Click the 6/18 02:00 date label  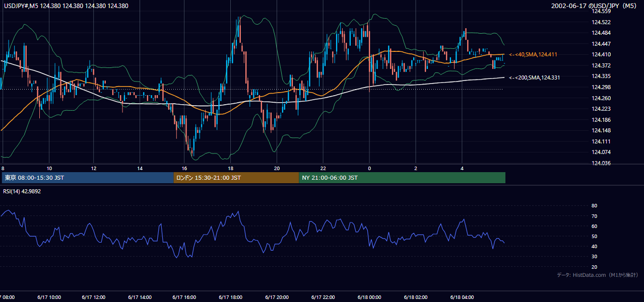416,297
